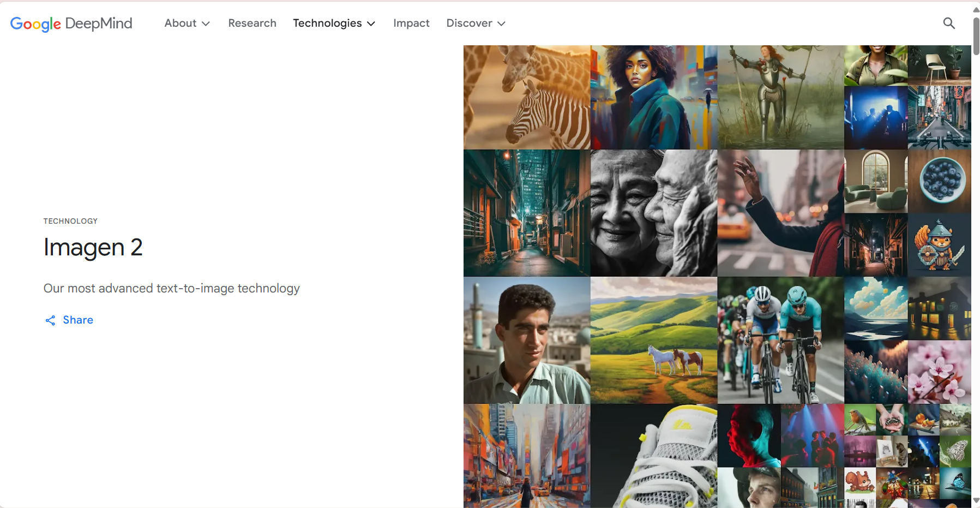The width and height of the screenshot is (980, 508).
Task: Click the scrollbar up arrow
Action: 976,10
